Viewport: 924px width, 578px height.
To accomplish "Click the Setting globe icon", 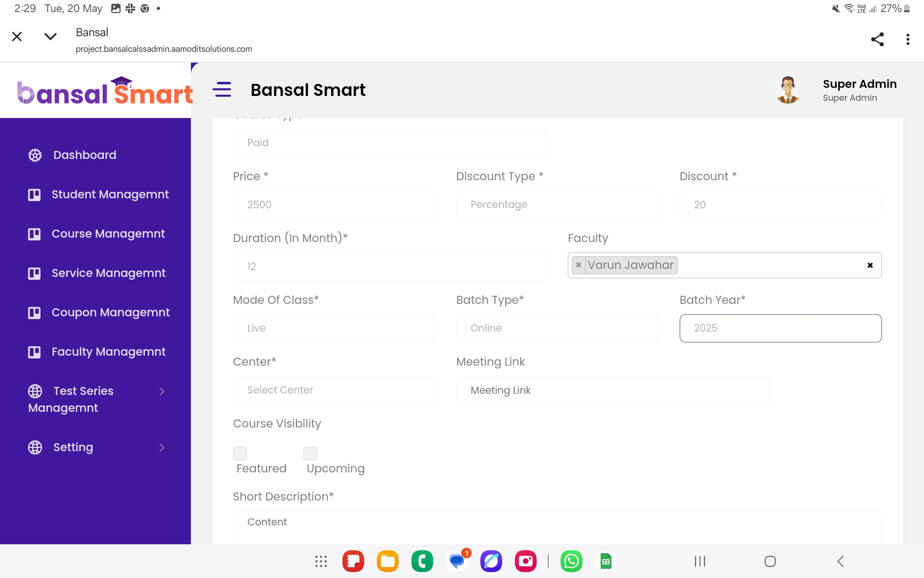I will point(35,447).
